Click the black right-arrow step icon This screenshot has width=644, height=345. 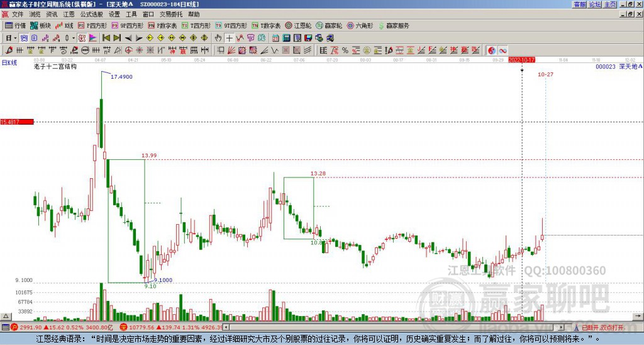[139, 38]
